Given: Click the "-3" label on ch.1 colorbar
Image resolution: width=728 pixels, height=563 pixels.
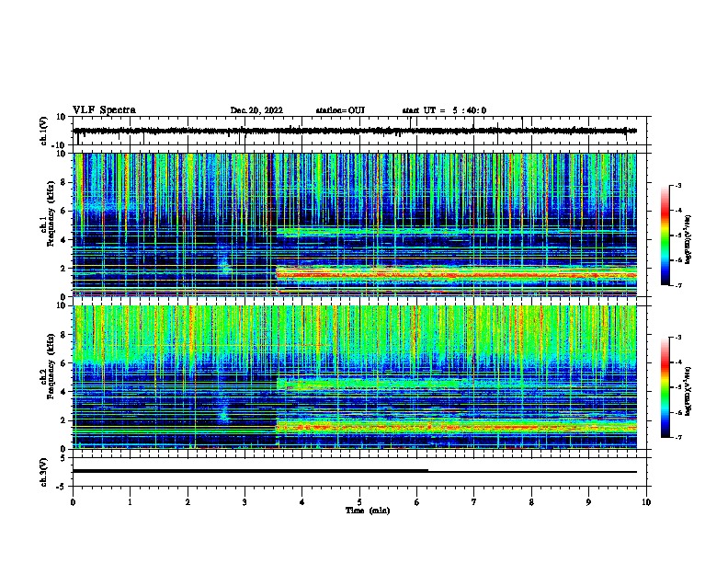Looking at the screenshot, I should pyautogui.click(x=677, y=185).
